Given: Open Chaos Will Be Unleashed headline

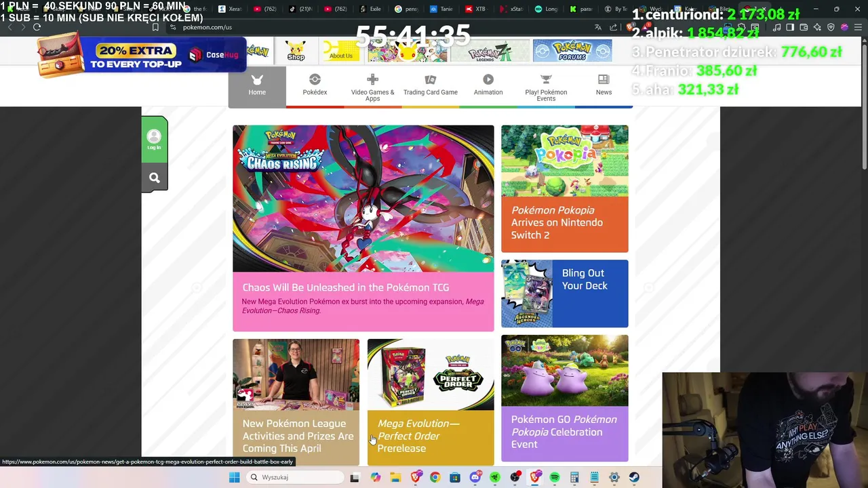Looking at the screenshot, I should (346, 287).
